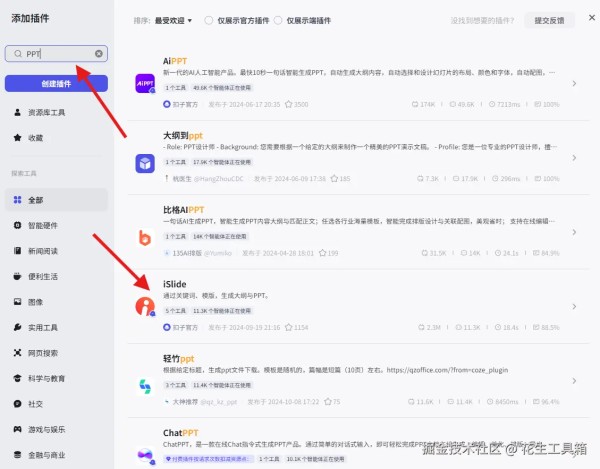Image resolution: width=600 pixels, height=469 pixels.
Task: Select the 全部 category
Action: (x=56, y=200)
